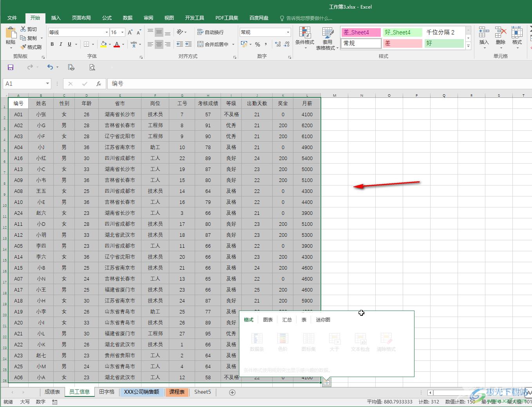Open Undo history dropdown arrow
The image size is (532, 407).
57,67
